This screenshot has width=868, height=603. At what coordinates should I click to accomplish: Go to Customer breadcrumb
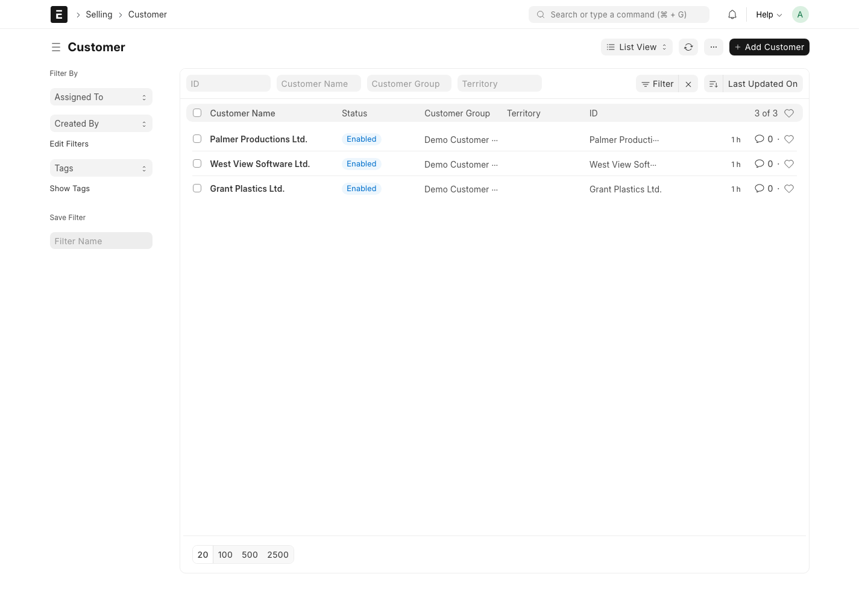148,14
